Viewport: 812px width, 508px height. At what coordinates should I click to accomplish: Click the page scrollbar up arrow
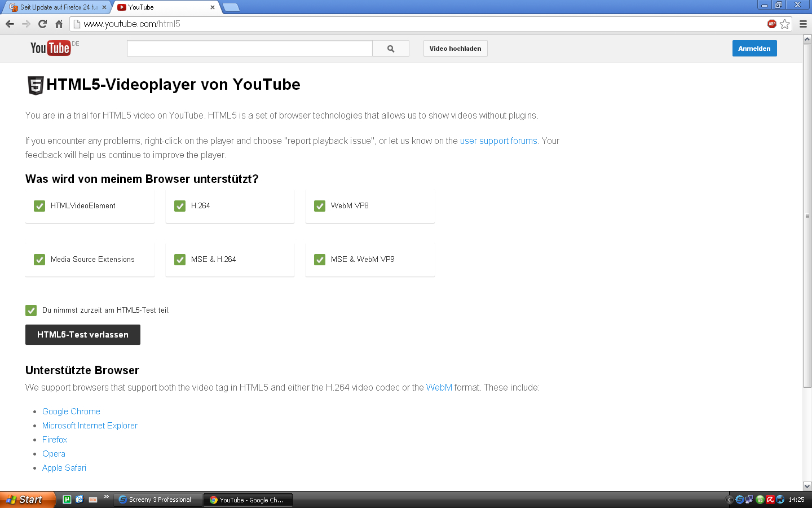807,40
